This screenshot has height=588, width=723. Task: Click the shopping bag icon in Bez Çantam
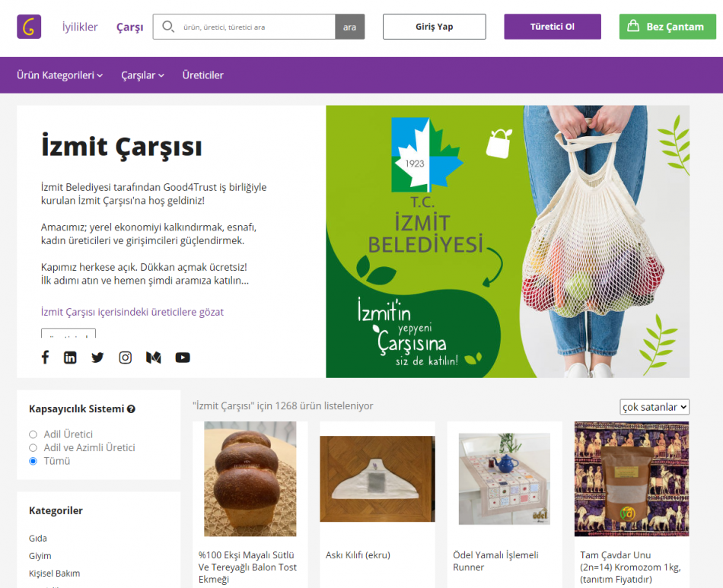pos(633,26)
